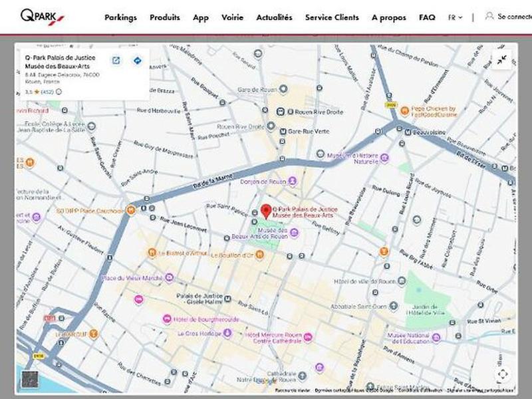
Task: Click the Rue d'Amiens label
Action: point(398,354)
